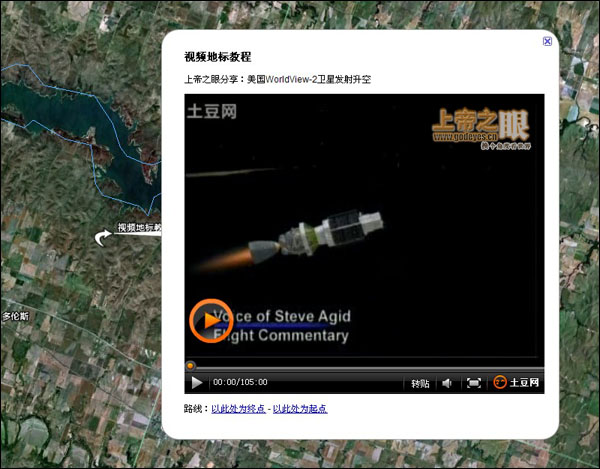Mute the video with speaker icon
The width and height of the screenshot is (600, 469).
[x=447, y=383]
